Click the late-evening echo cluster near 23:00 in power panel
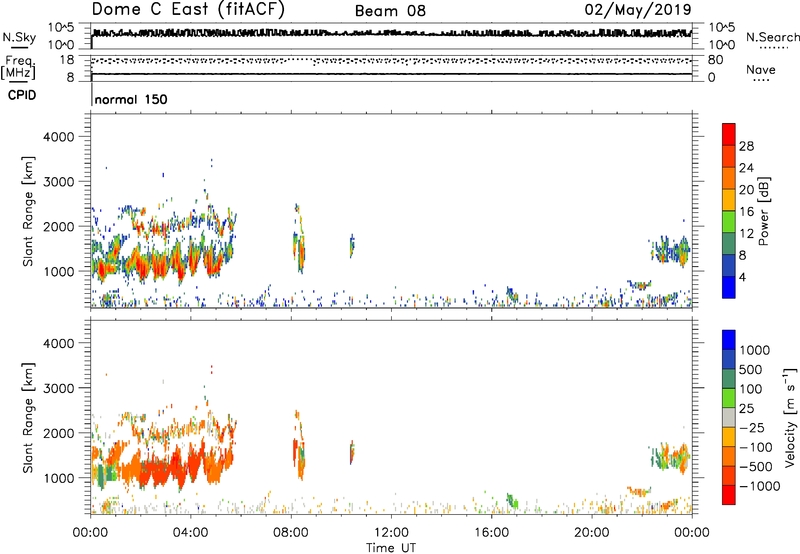800x554 pixels. 670,250
